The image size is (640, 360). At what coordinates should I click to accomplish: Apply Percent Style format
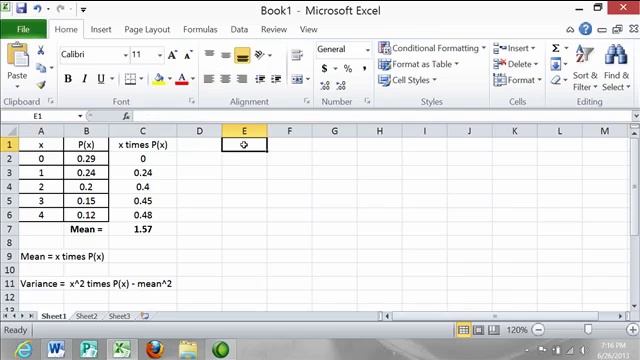click(348, 68)
